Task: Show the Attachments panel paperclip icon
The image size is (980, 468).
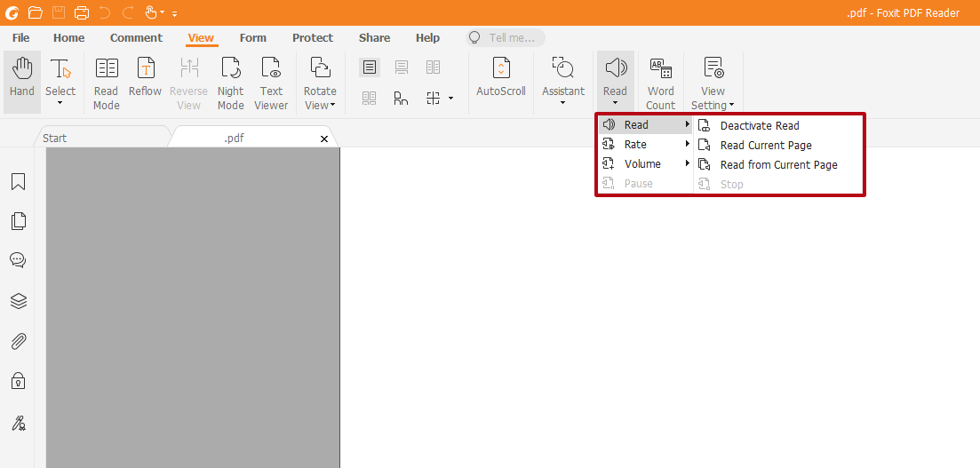Action: click(x=18, y=341)
